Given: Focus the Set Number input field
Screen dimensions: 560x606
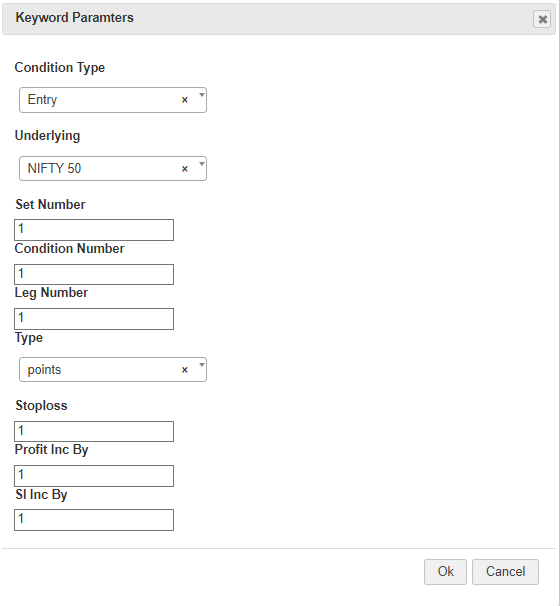Looking at the screenshot, I should tap(94, 230).
